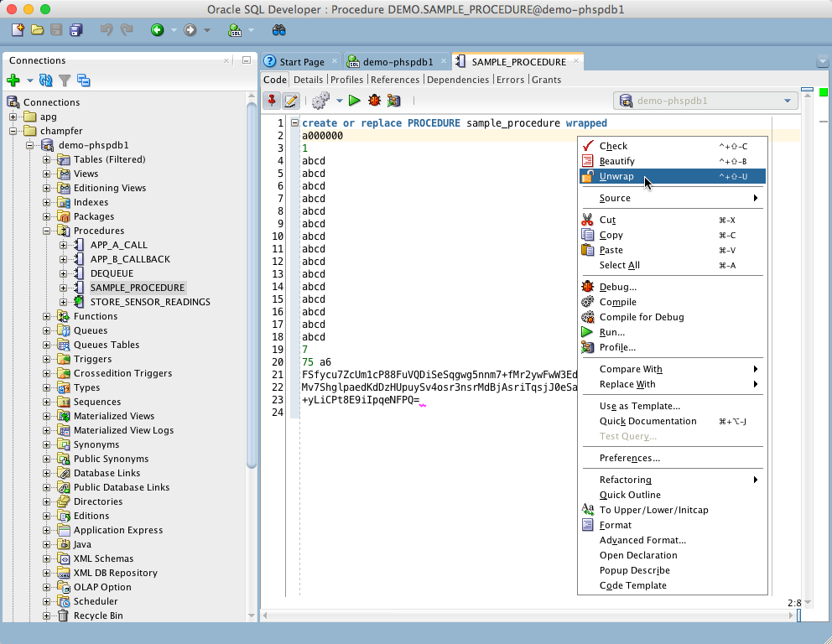Click the Filter funnel icon in Connections
The width and height of the screenshot is (832, 644).
coord(65,80)
